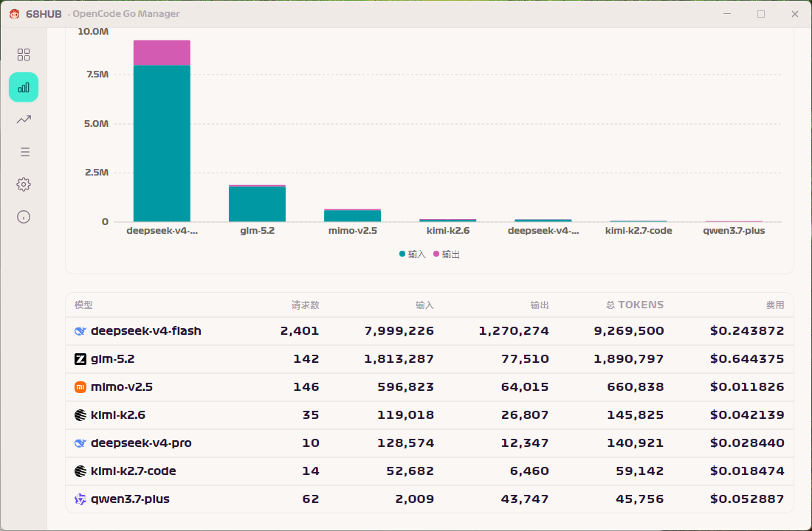Click the input value 1,813,287
The image size is (812, 531).
399,359
